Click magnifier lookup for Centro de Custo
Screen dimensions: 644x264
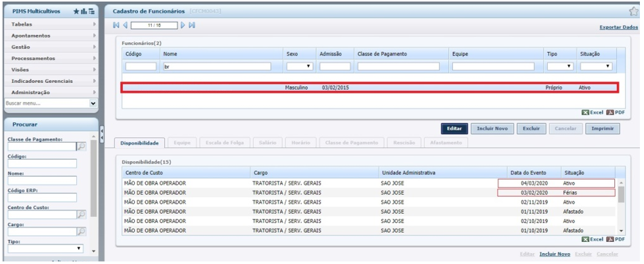coord(82,215)
